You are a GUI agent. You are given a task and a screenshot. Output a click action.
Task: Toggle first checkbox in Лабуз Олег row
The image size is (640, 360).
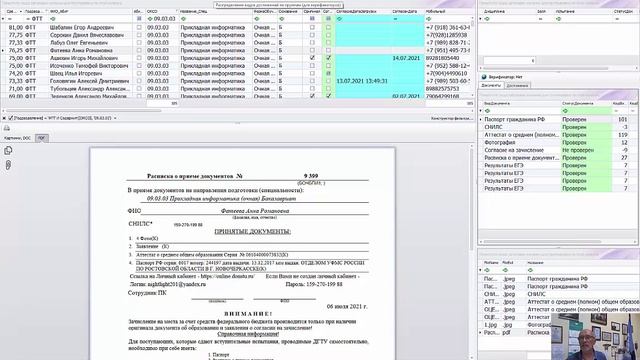point(139,42)
